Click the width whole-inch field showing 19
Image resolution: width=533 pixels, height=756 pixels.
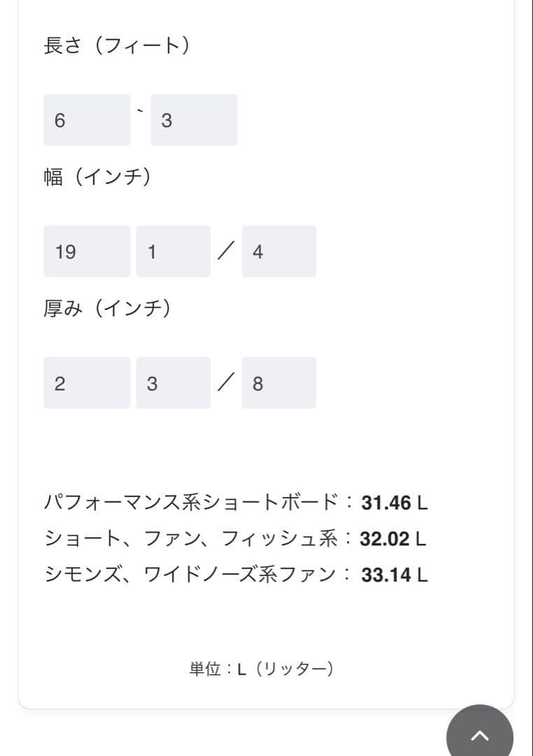[x=87, y=251]
